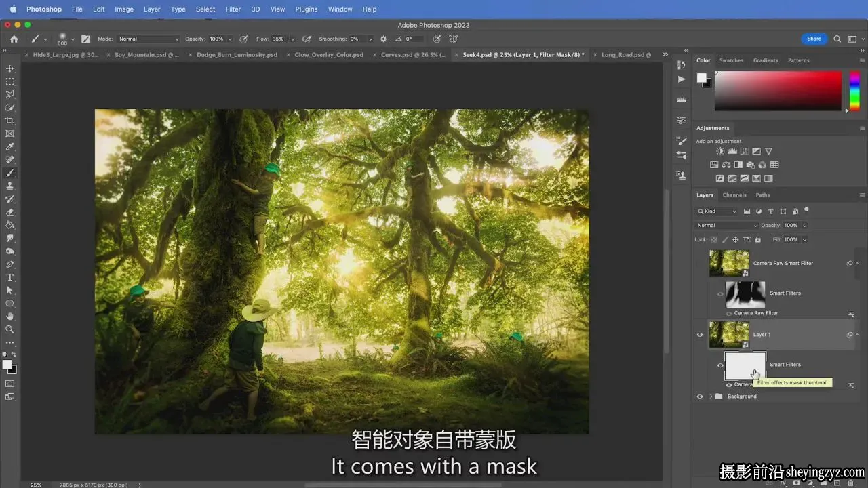Add a Curves adjustment

click(x=744, y=152)
